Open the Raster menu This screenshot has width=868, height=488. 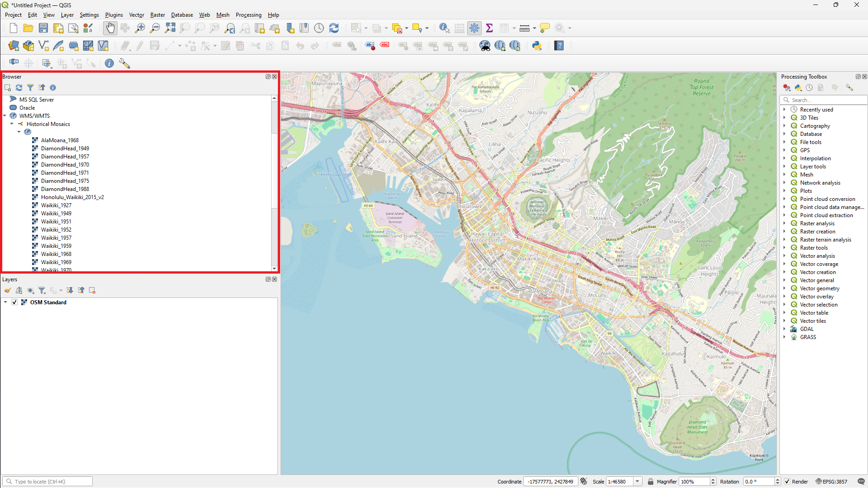157,15
